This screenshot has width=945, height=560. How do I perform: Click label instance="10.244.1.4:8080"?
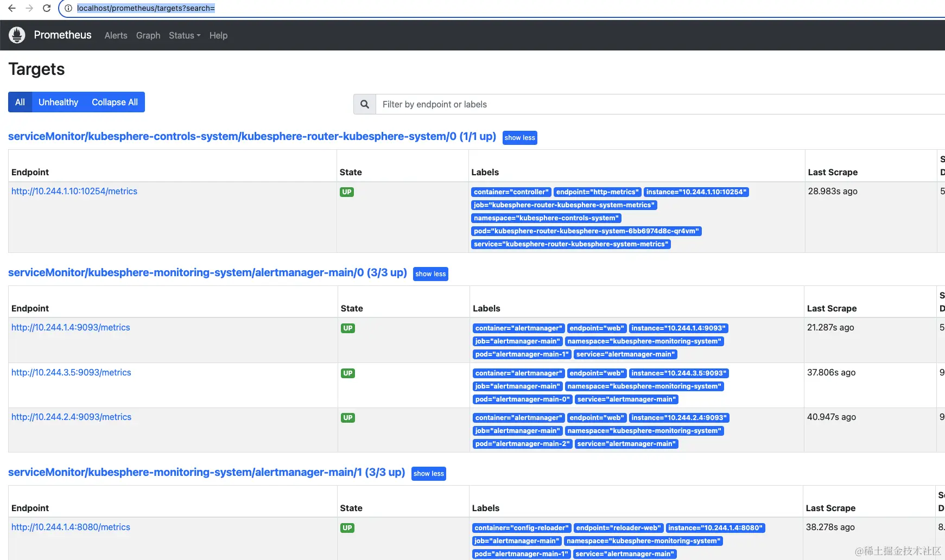click(x=715, y=528)
